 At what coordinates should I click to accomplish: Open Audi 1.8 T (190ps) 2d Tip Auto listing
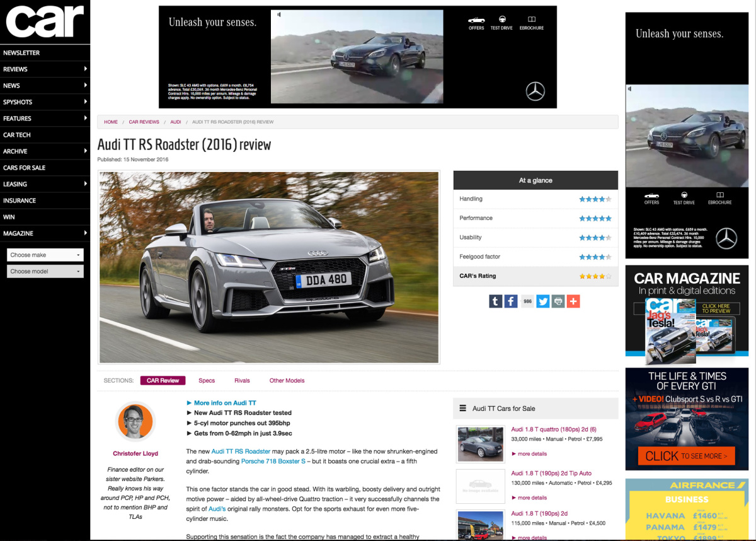(551, 473)
